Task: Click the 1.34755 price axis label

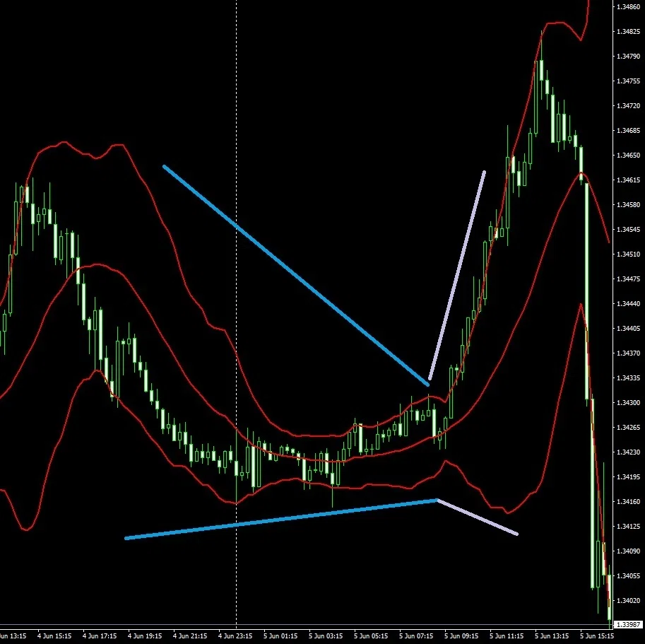Action: pos(628,81)
